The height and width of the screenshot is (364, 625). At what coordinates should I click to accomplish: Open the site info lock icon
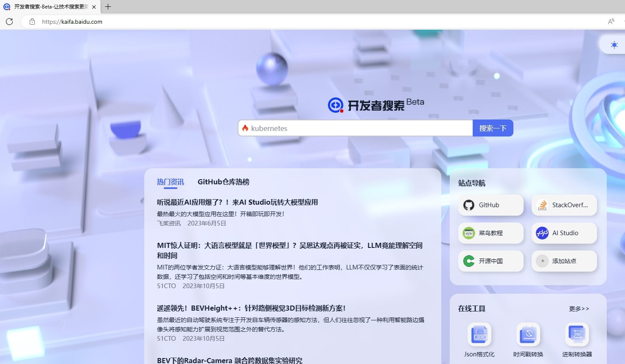pos(32,22)
